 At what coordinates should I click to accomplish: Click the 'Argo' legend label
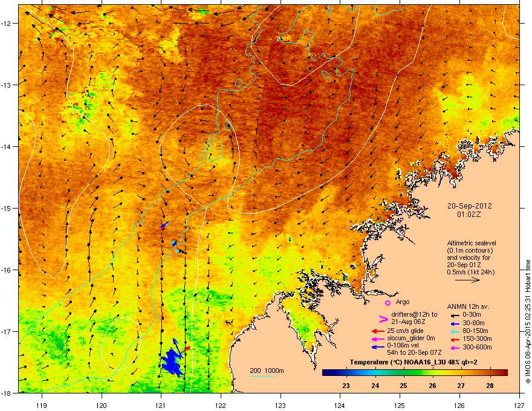[403, 302]
